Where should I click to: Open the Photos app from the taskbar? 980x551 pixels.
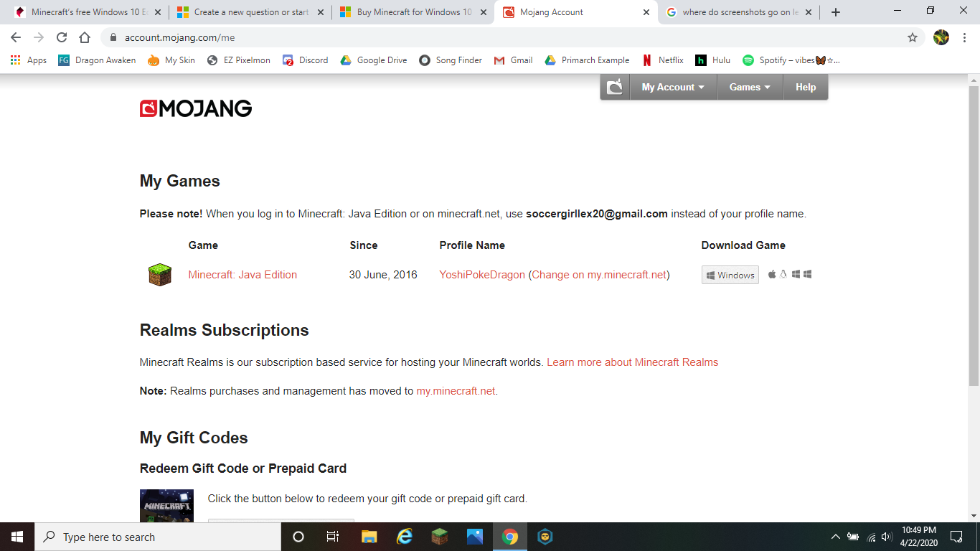point(475,537)
